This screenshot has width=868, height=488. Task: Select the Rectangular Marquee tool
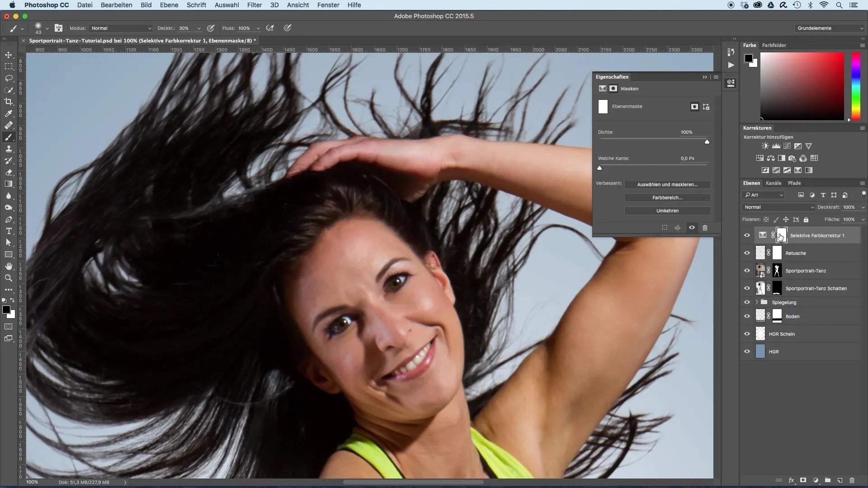tap(9, 66)
